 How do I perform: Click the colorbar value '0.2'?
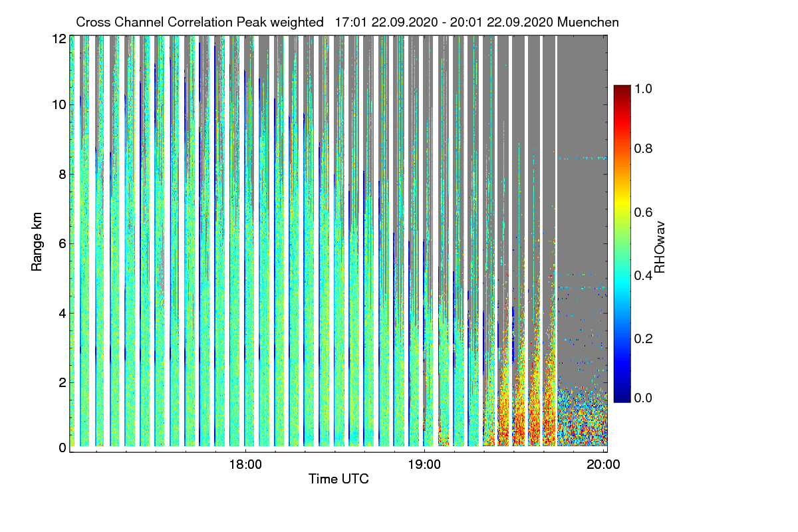coord(642,338)
